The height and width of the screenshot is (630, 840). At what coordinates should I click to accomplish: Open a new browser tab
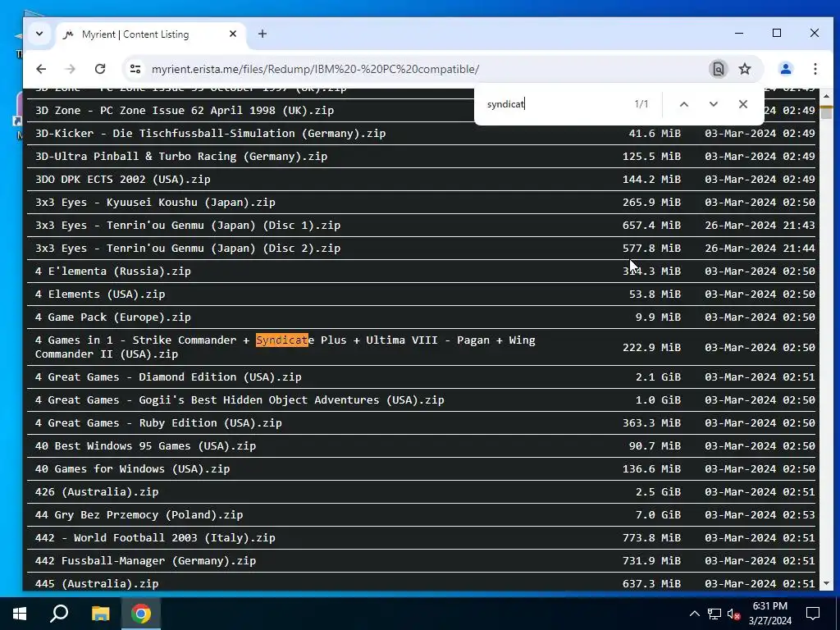point(262,34)
